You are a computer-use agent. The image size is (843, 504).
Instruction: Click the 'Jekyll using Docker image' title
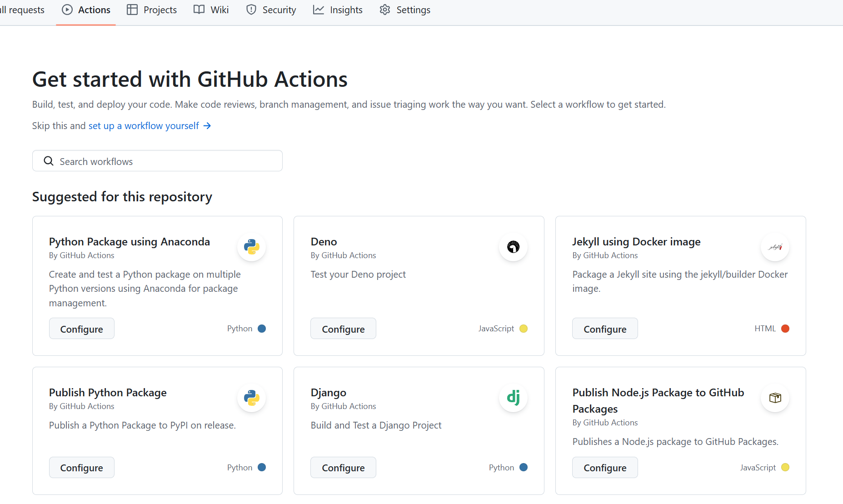click(636, 241)
